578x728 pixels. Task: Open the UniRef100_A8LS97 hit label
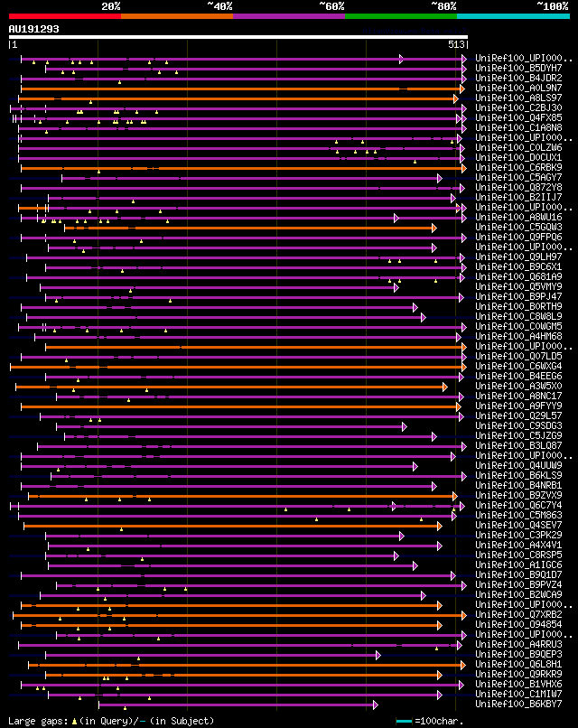518,98
